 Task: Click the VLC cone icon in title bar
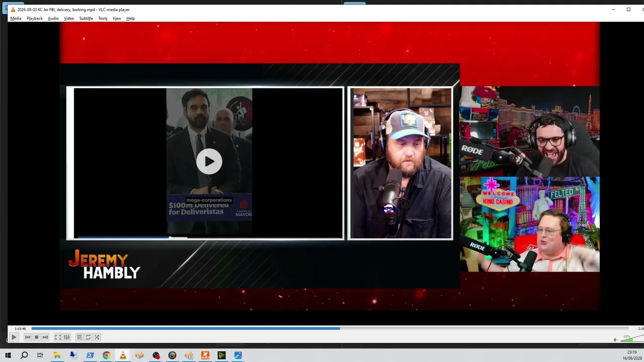[x=13, y=10]
